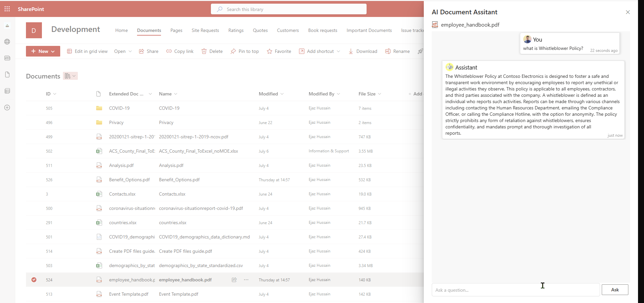644x303 pixels.
Task: Click the Search this library box
Action: pos(289,9)
